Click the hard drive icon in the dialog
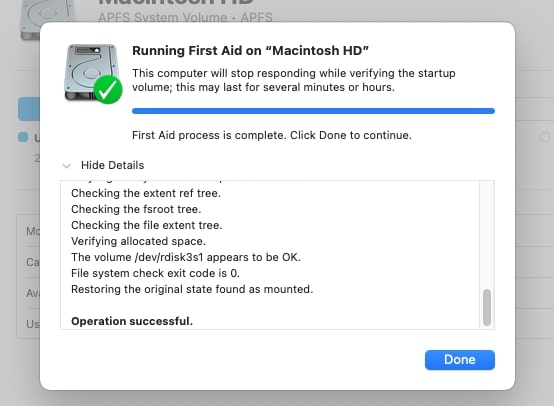This screenshot has height=406, width=554. point(90,72)
